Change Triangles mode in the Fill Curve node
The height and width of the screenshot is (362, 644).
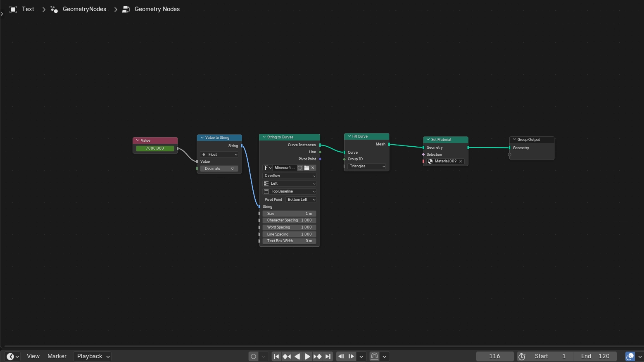point(366,166)
